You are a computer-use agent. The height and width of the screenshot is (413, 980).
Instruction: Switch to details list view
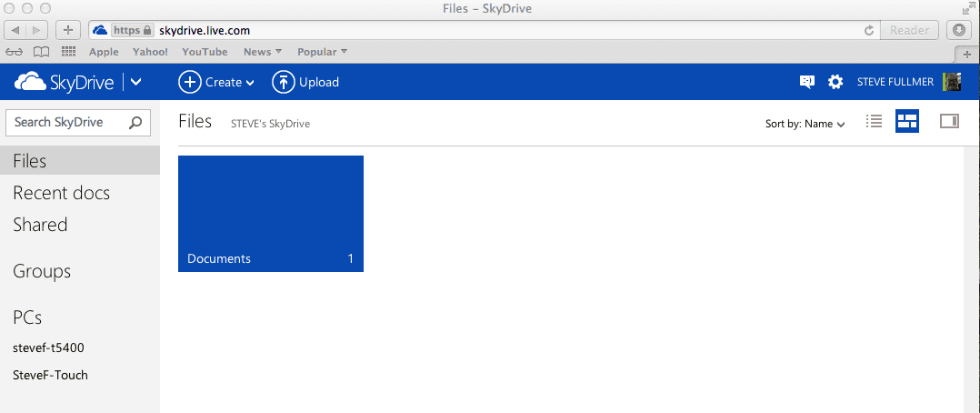874,121
